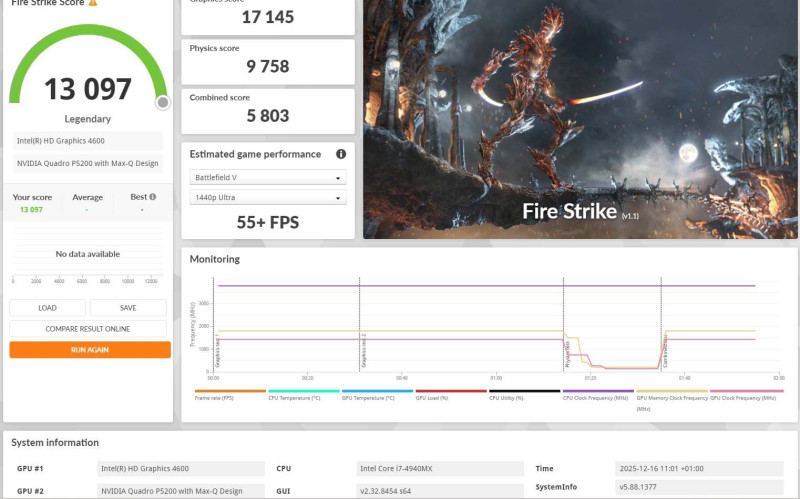Open the Battlefield V game dropdown
This screenshot has height=499, width=800.
[x=268, y=177]
